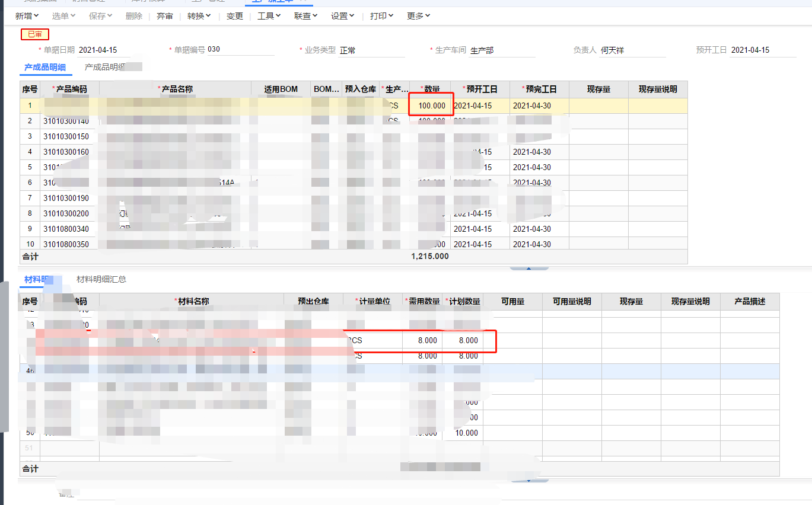
Task: Click the 单据日期 field 2021-04-15
Action: pos(104,50)
